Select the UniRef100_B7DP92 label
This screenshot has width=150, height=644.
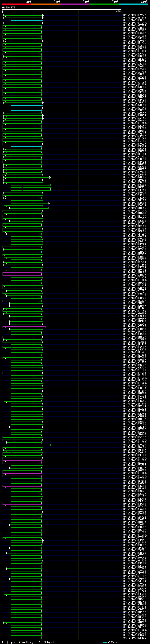pos(135,162)
